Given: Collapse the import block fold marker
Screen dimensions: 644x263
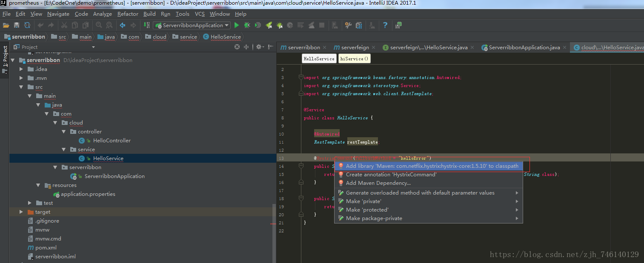Looking at the screenshot, I should coord(301,78).
